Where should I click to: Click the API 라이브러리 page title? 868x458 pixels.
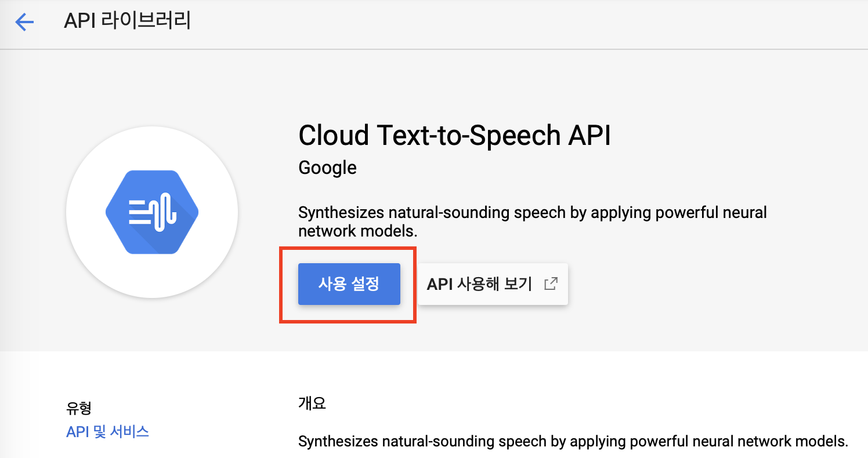pos(127,22)
